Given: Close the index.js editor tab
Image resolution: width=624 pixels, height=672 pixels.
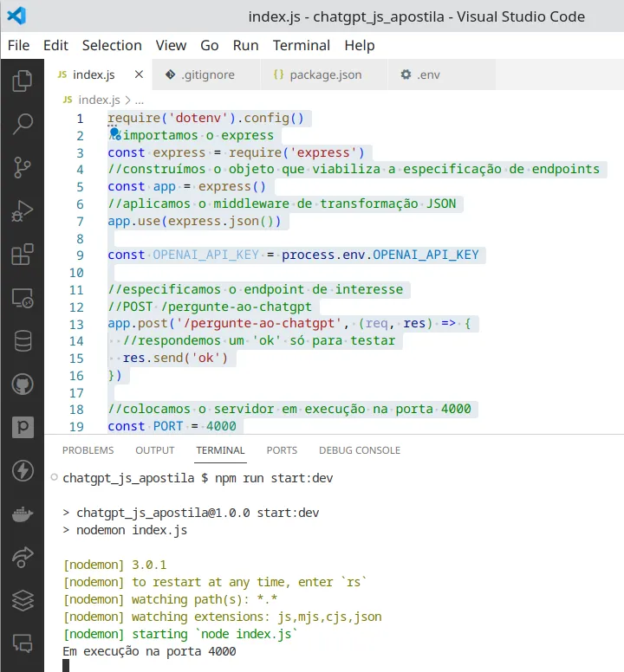Looking at the screenshot, I should tap(139, 74).
